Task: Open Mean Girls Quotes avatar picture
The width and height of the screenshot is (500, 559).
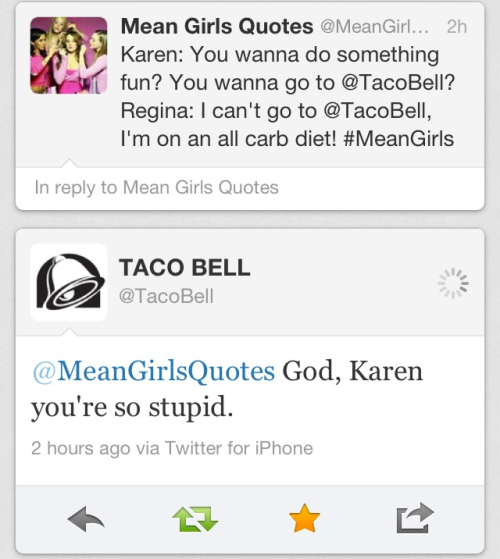Action: [69, 56]
